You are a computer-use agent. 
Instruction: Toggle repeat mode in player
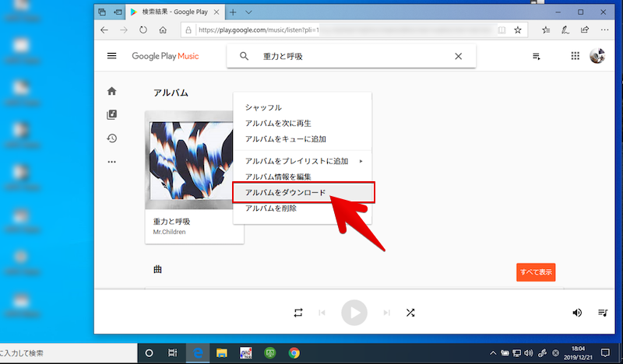[298, 313]
